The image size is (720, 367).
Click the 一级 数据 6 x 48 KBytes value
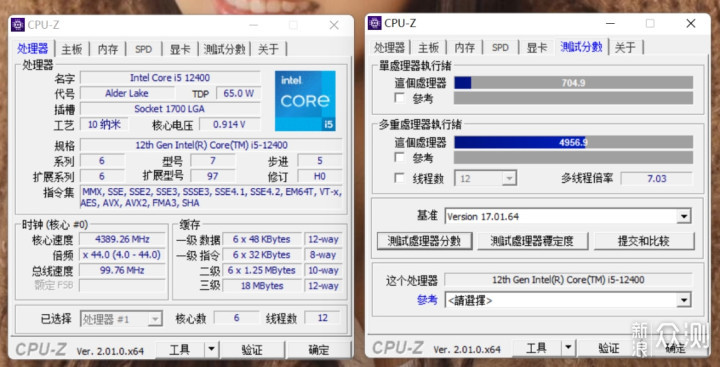pos(262,239)
